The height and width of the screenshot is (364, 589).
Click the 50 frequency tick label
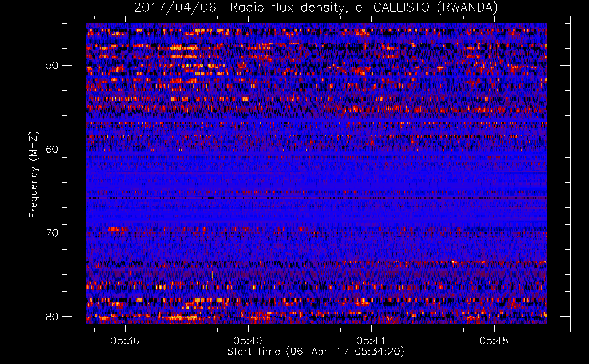pos(52,66)
